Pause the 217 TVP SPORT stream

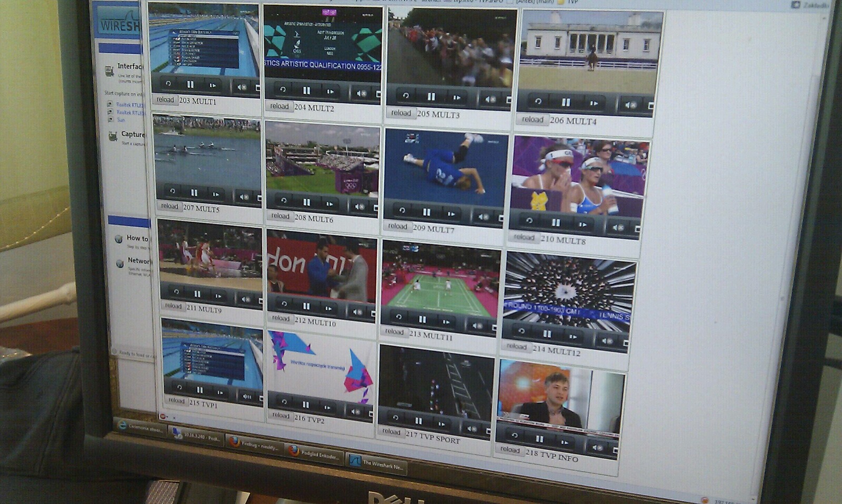418,421
